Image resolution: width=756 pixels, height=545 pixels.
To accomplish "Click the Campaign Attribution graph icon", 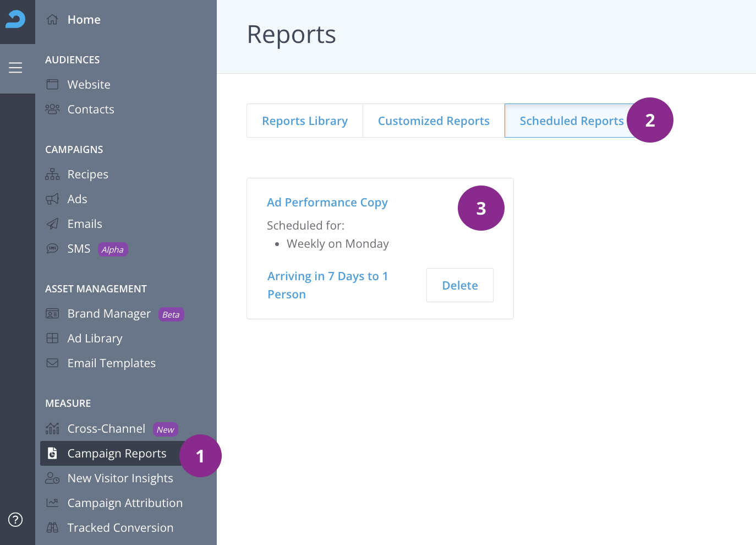I will click(x=52, y=503).
